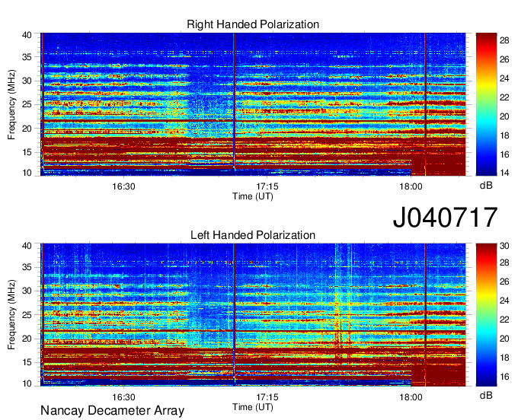
Task: Click the 35 MHz tick on lower plot
Action: tap(27, 267)
